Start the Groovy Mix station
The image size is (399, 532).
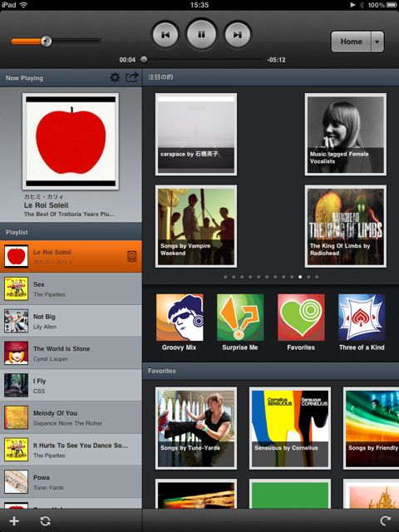pyautogui.click(x=180, y=323)
